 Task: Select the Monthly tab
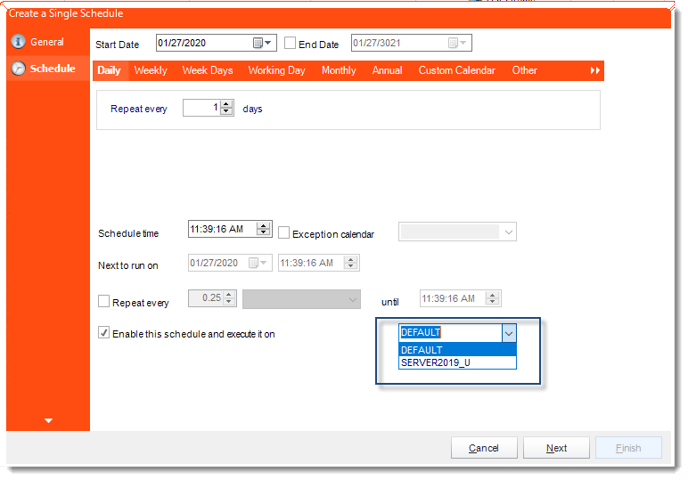[338, 71]
